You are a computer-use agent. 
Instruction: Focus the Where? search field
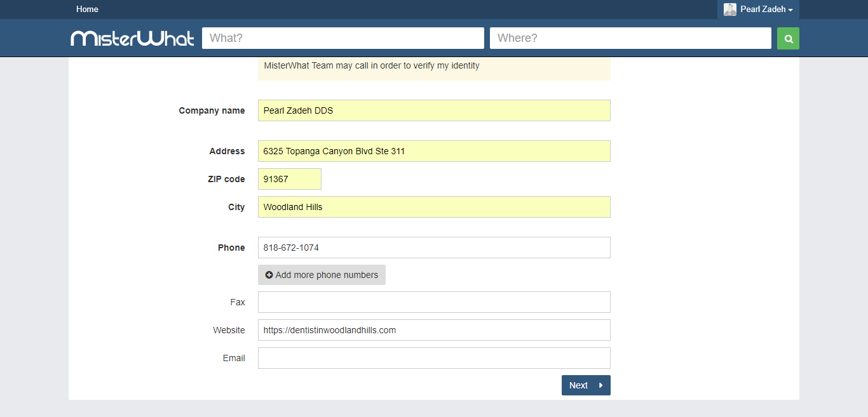click(x=630, y=38)
